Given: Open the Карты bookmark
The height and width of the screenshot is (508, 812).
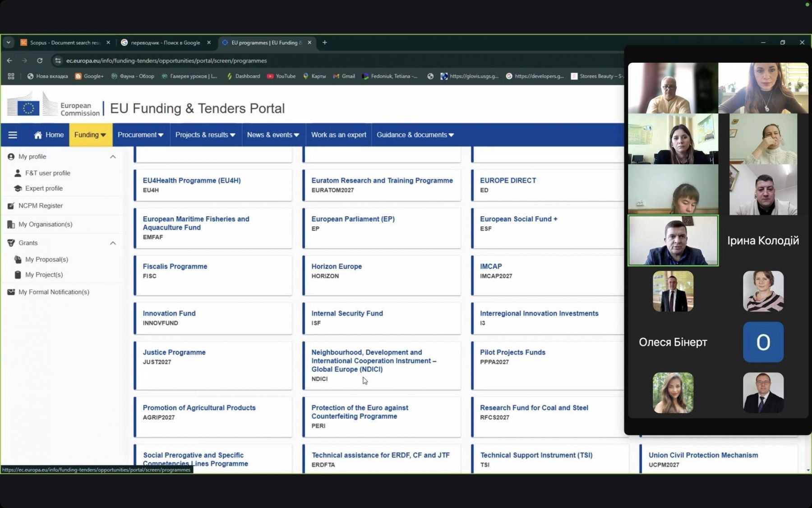Looking at the screenshot, I should click(x=314, y=76).
